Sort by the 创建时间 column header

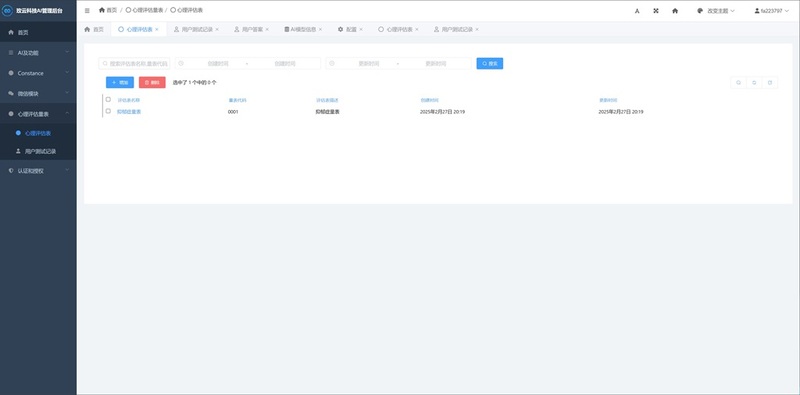(430, 100)
